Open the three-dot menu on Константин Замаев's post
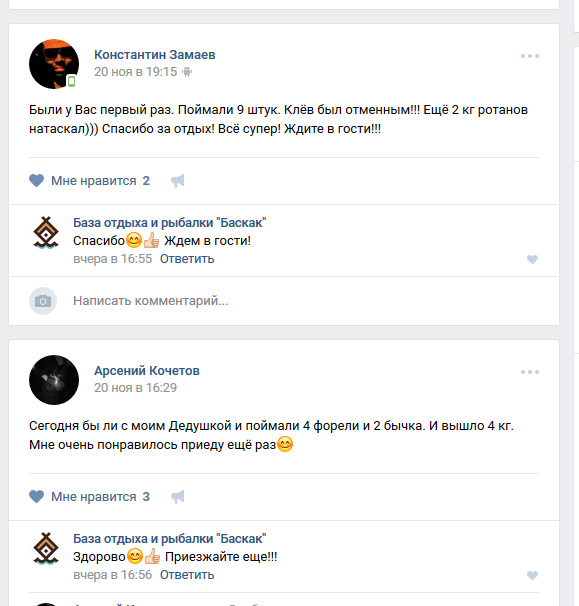The width and height of the screenshot is (579, 606). (530, 56)
